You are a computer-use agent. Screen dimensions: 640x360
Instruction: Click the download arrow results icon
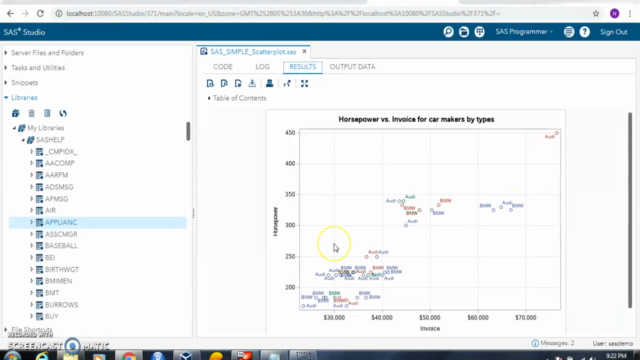click(x=252, y=84)
